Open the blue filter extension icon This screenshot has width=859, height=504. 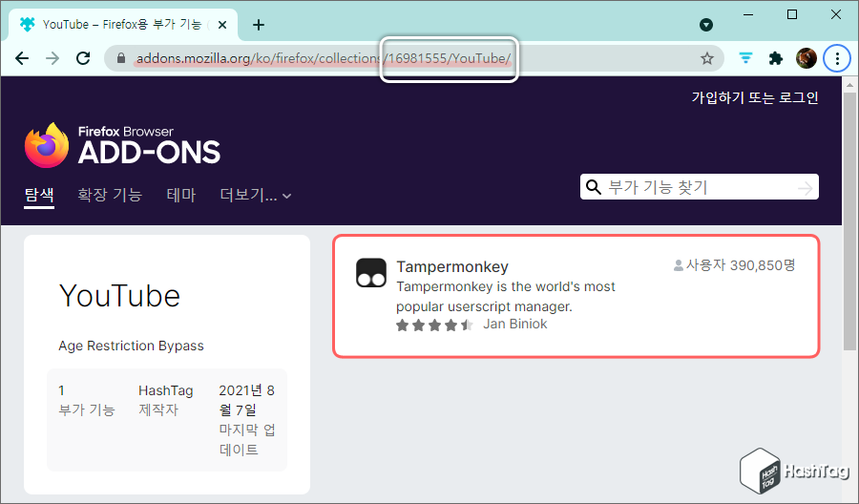(x=745, y=57)
